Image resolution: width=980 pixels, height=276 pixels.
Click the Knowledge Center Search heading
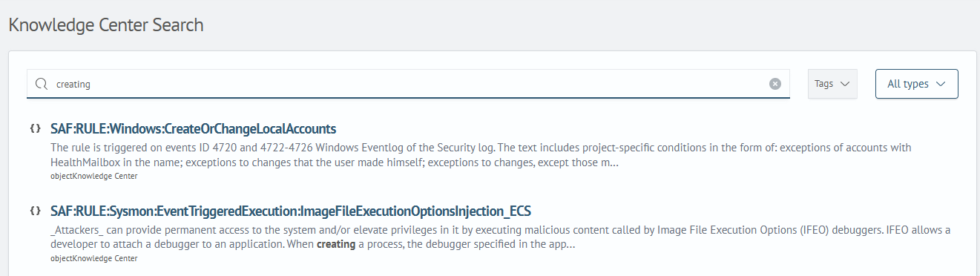point(105,24)
